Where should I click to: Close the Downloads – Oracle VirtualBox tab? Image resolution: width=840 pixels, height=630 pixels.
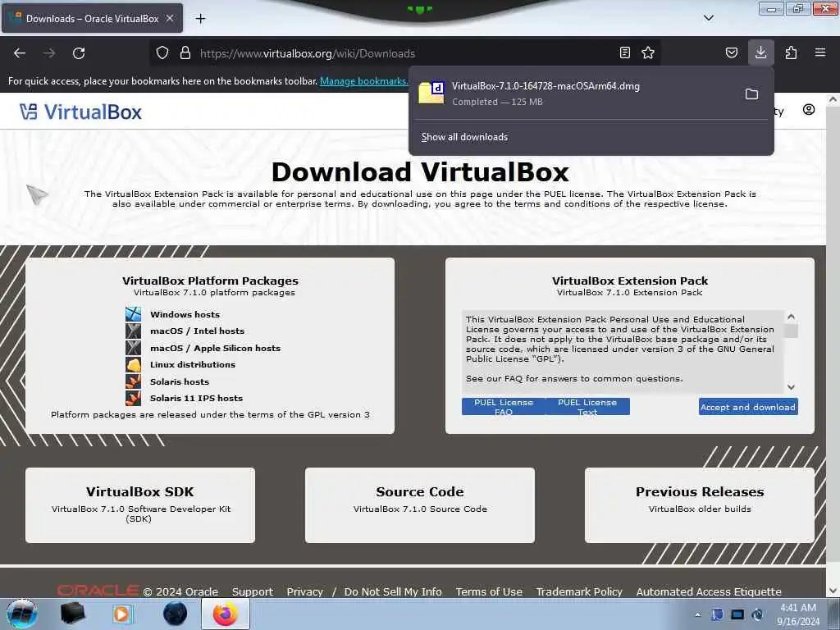[x=170, y=18]
